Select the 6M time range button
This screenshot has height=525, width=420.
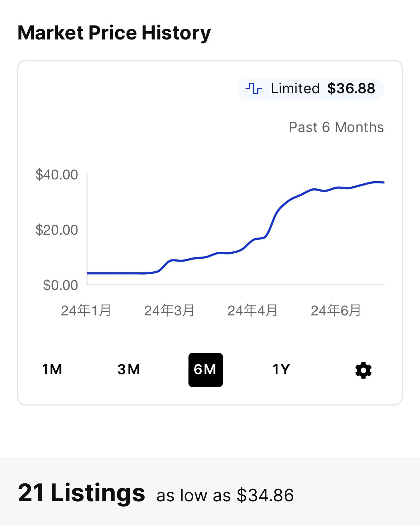pos(206,370)
